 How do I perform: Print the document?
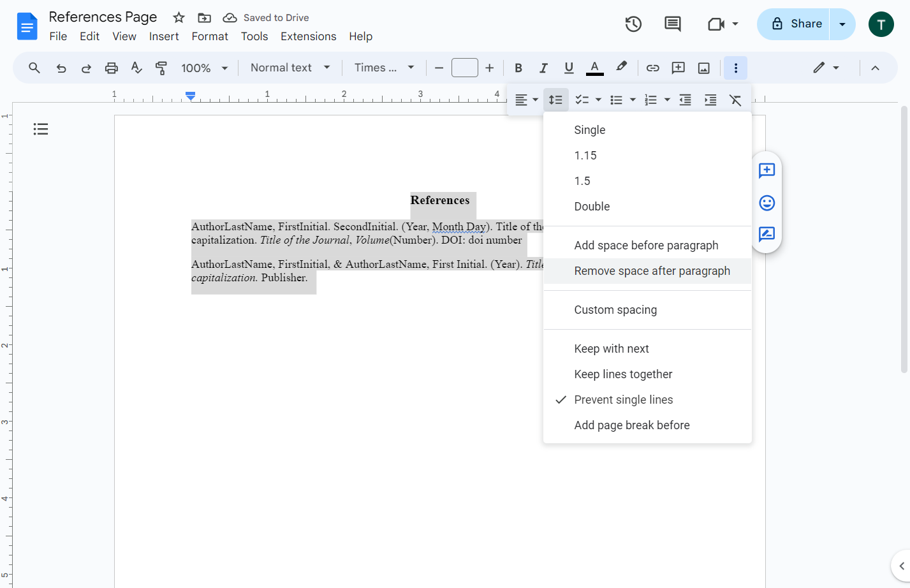click(112, 68)
